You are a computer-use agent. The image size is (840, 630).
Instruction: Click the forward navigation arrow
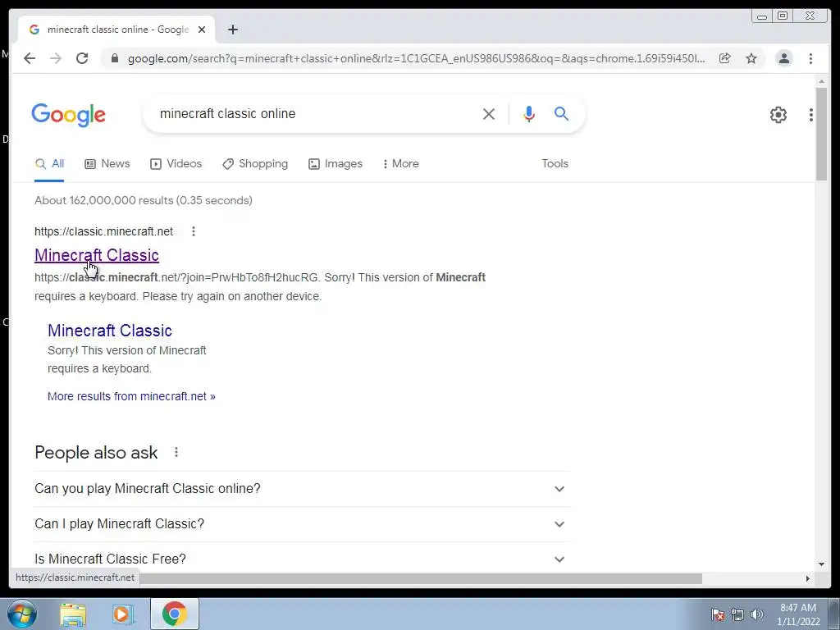point(56,58)
